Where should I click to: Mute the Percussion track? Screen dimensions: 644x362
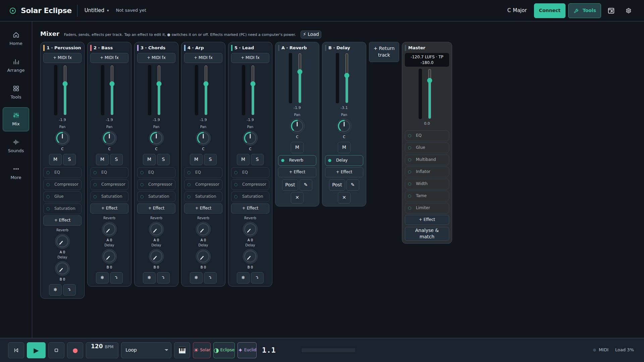[x=55, y=160]
